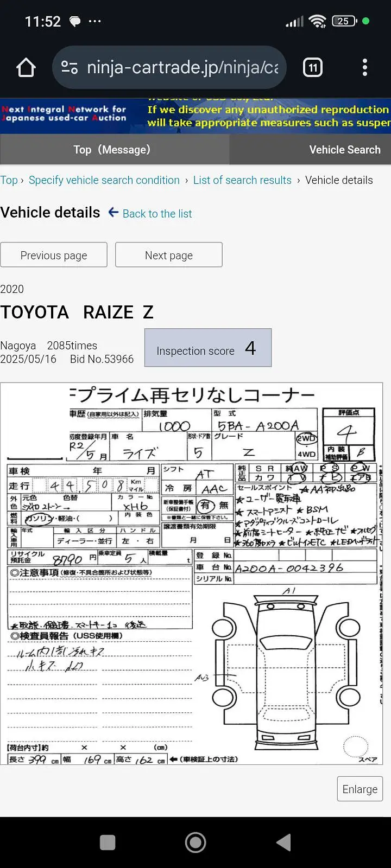Open site info icon in address bar
Image resolution: width=391 pixels, height=868 pixels.
coord(70,68)
